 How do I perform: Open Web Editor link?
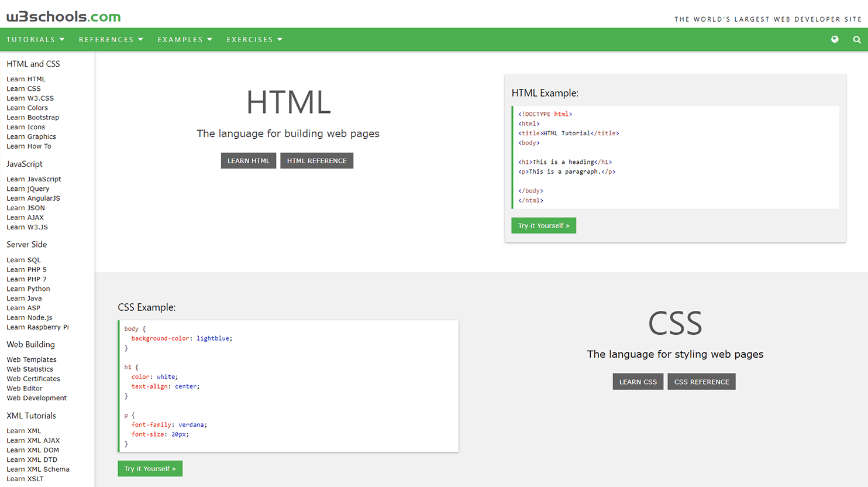click(25, 388)
